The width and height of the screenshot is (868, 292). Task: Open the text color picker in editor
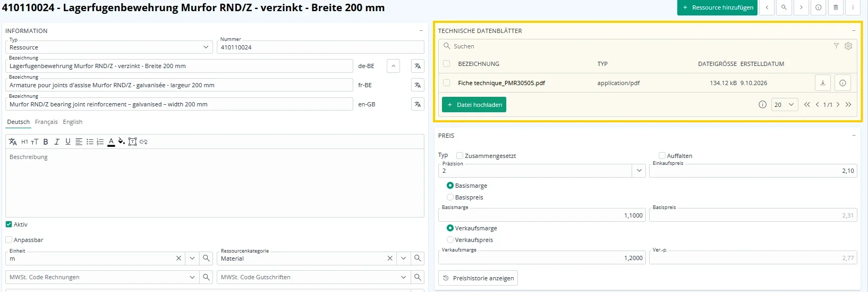point(111,141)
